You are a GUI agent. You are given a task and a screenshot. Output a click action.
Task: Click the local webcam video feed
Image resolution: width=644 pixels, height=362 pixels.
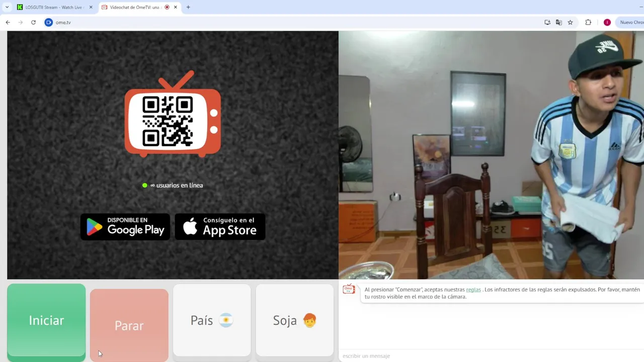click(x=491, y=155)
